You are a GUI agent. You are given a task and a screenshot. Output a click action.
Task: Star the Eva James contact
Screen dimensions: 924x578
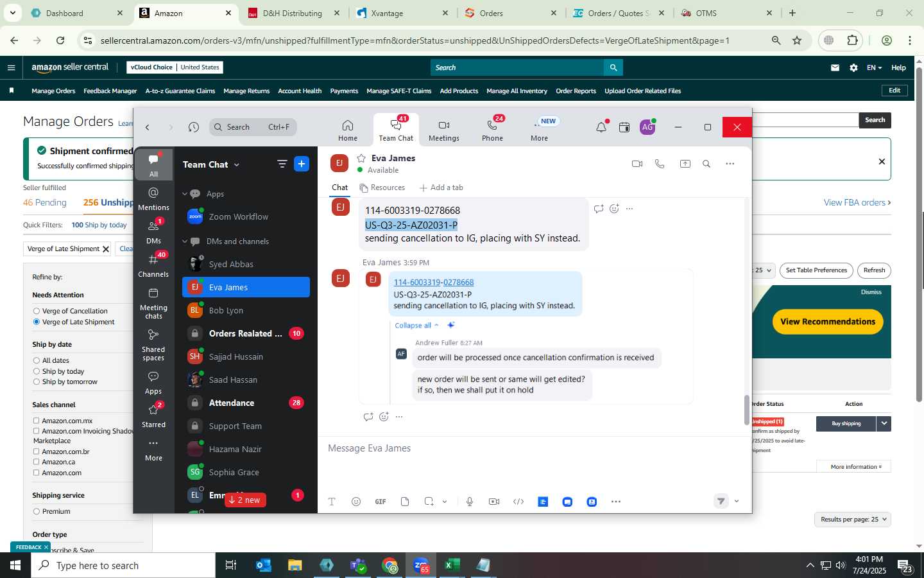pyautogui.click(x=361, y=158)
